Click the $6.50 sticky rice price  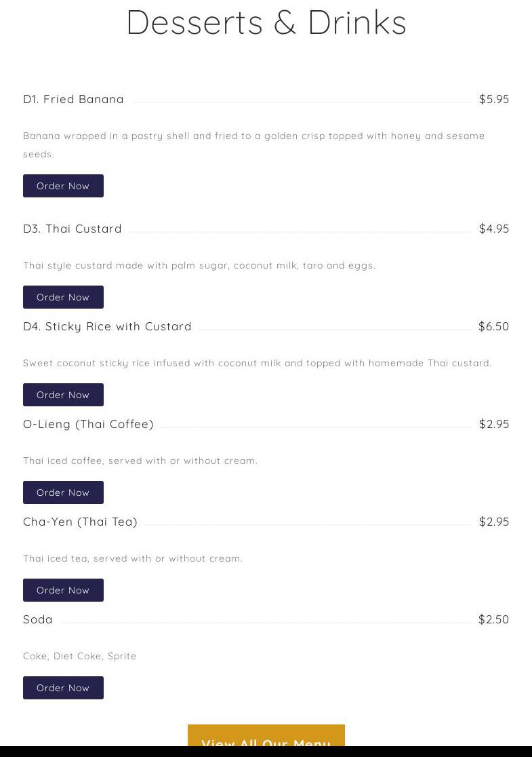point(493,326)
